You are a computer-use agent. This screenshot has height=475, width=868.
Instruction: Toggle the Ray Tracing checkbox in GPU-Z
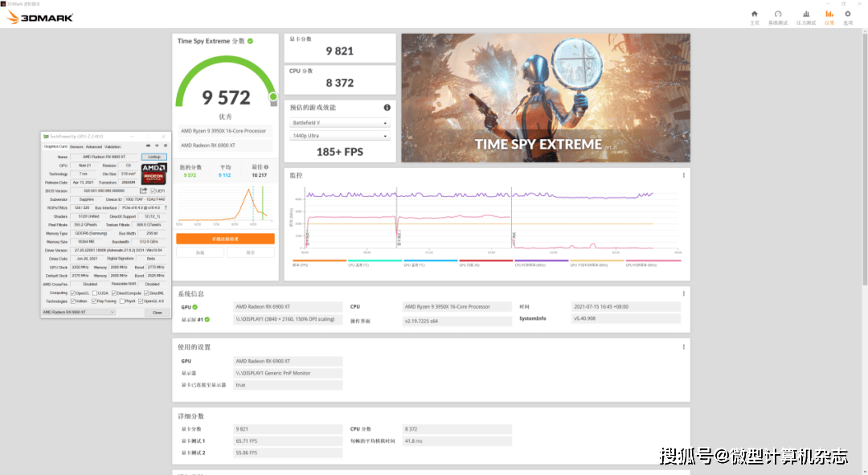click(94, 301)
